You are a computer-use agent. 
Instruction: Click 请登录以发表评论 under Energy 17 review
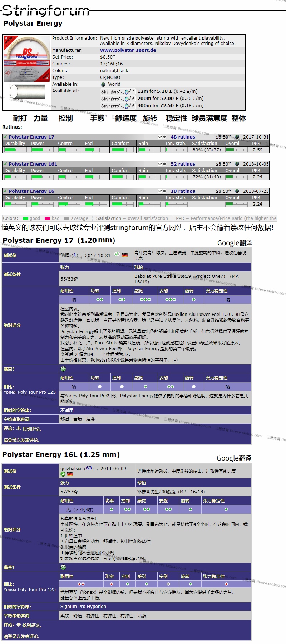(x=21, y=440)
